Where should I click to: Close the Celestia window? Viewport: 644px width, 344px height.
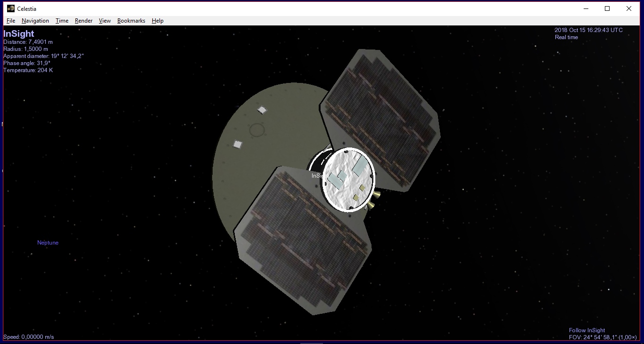629,8
